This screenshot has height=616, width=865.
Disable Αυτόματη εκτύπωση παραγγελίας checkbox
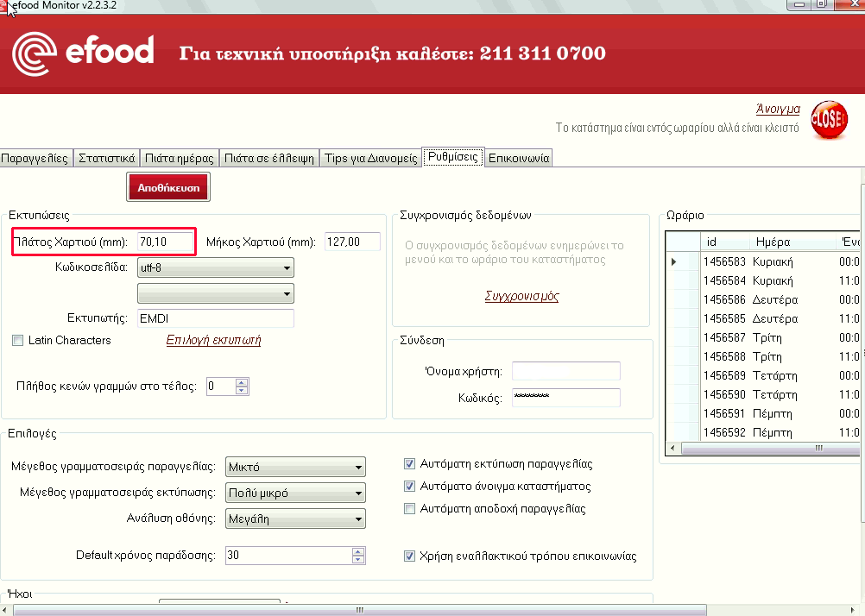409,464
